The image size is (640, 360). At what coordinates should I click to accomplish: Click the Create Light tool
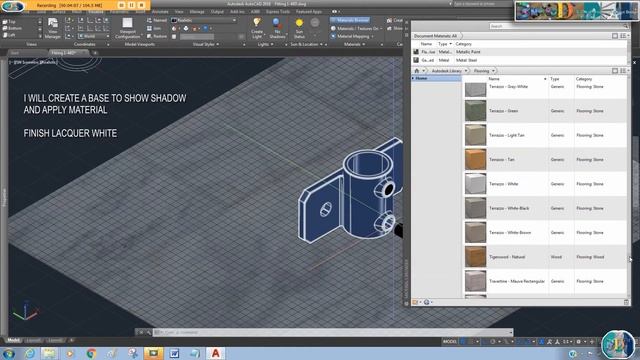coord(257,28)
